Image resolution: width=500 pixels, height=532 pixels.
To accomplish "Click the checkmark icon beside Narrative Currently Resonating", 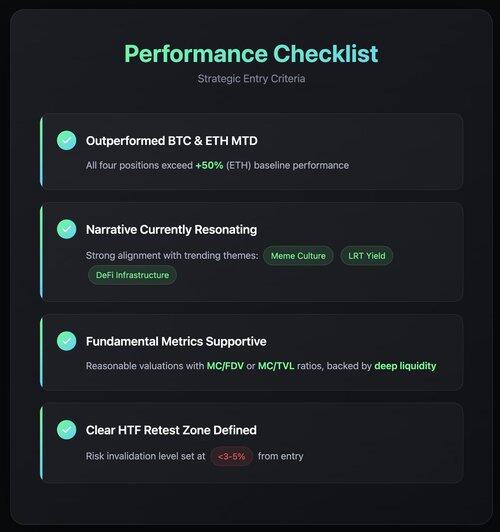I will pos(66,229).
